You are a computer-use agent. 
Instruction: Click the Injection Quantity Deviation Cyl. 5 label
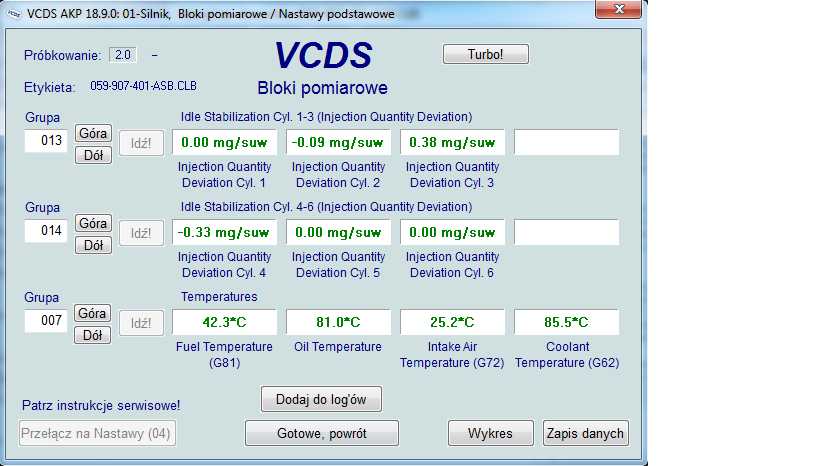tap(338, 265)
